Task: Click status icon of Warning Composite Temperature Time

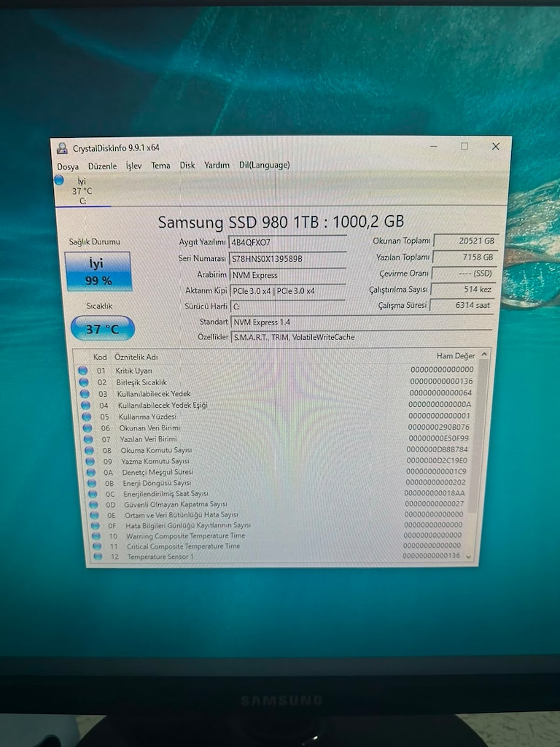Action: [x=97, y=536]
